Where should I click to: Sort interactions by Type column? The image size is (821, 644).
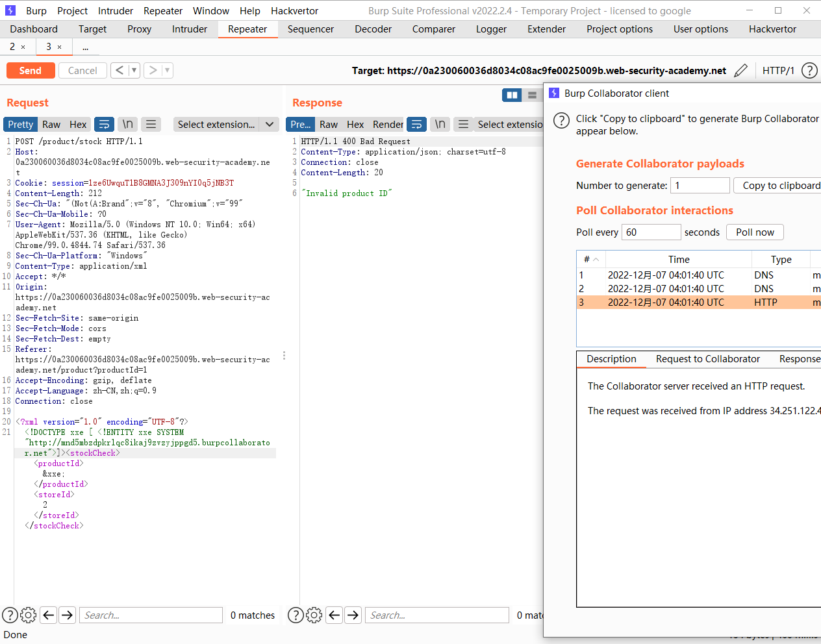click(x=781, y=259)
